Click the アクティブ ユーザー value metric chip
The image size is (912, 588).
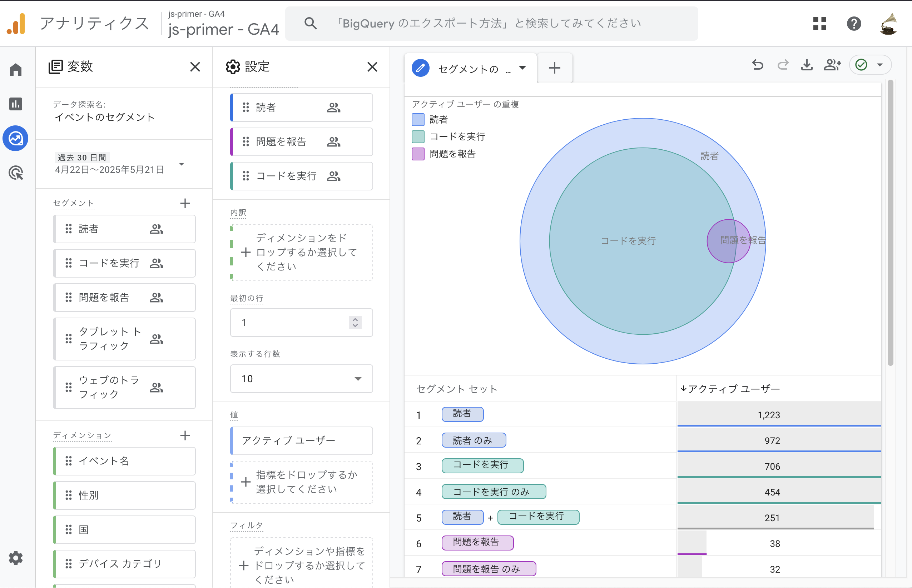[302, 441]
